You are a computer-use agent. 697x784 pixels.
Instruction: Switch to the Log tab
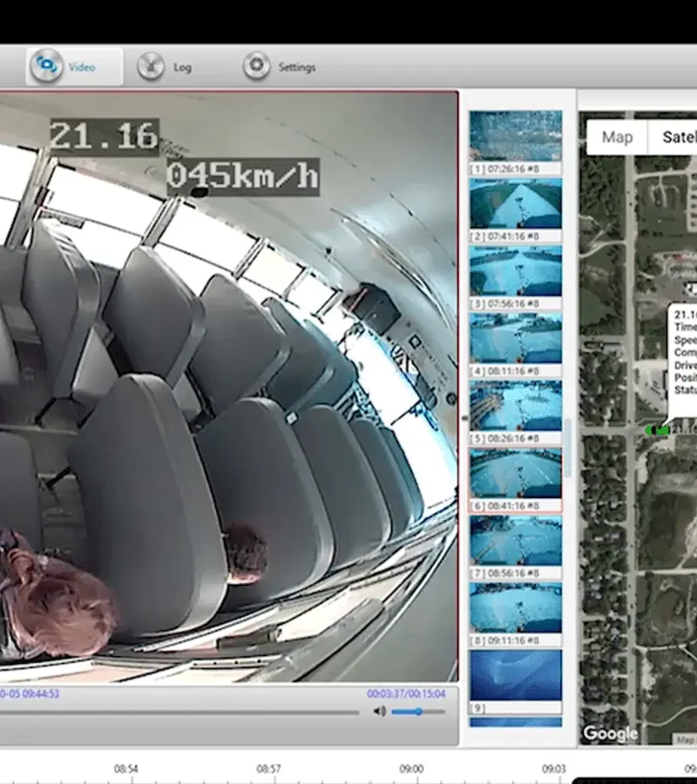166,67
